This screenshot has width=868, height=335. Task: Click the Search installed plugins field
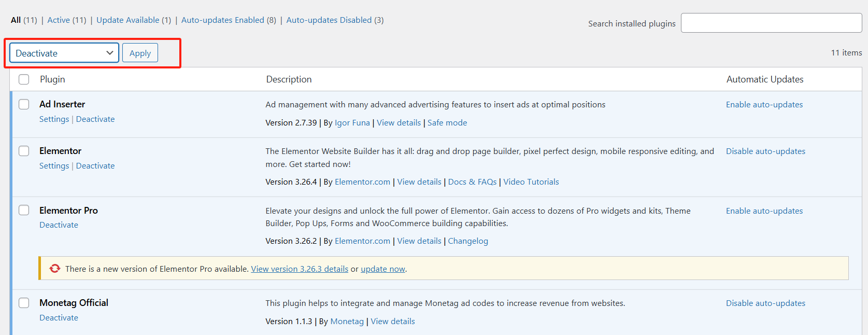(x=771, y=23)
